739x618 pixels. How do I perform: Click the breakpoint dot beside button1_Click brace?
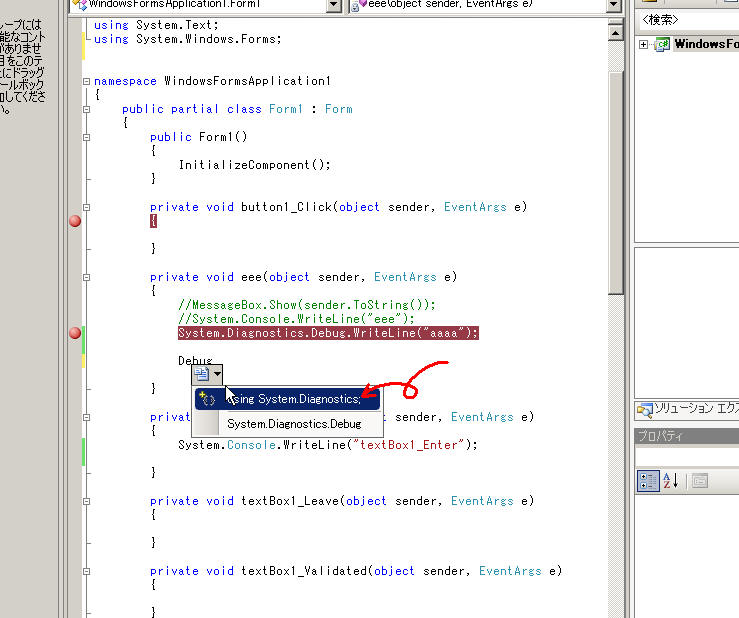pyautogui.click(x=74, y=221)
